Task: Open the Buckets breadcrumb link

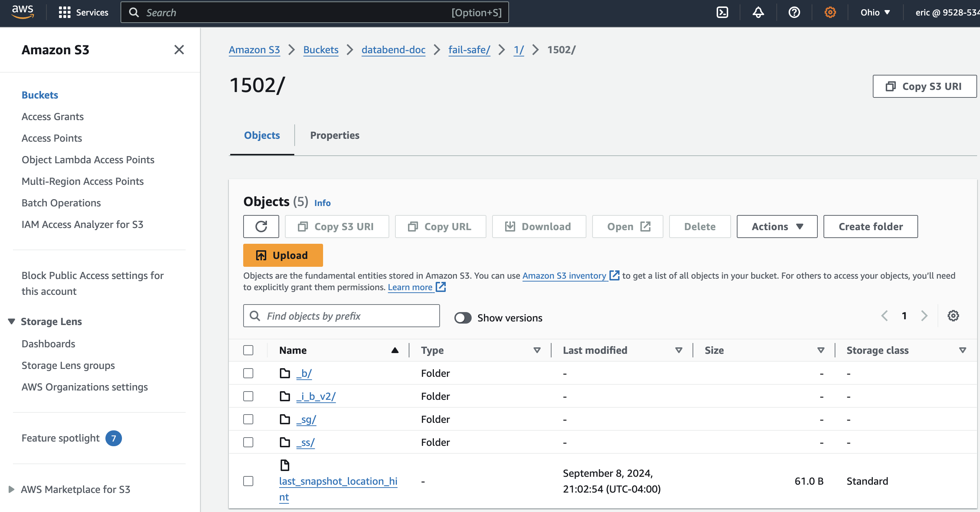Action: (x=321, y=50)
